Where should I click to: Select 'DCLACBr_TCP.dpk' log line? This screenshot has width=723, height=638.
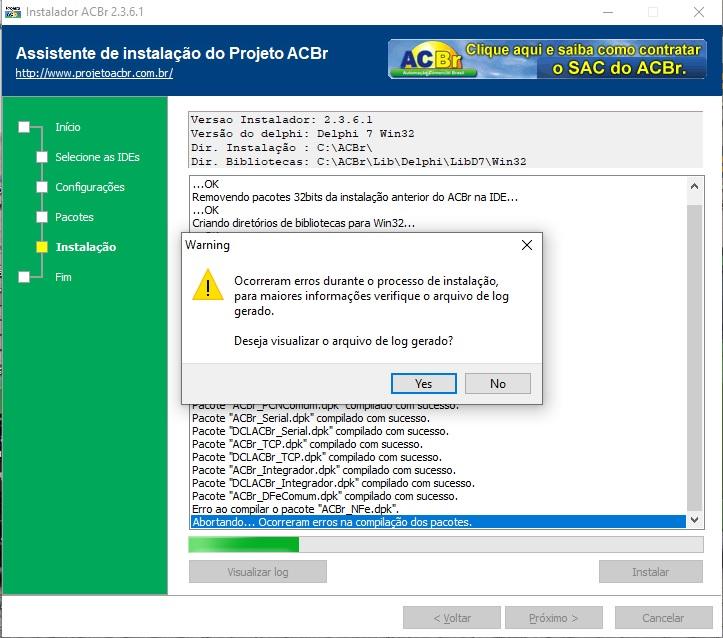[438, 457]
